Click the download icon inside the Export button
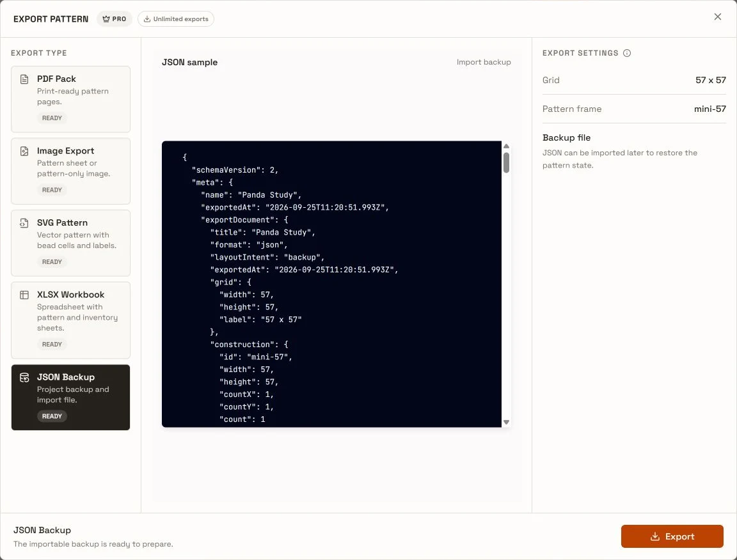The width and height of the screenshot is (737, 560). pyautogui.click(x=654, y=536)
